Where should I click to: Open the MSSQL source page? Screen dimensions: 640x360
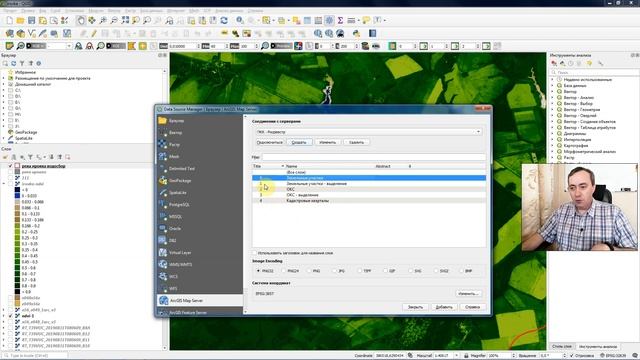[200, 217]
